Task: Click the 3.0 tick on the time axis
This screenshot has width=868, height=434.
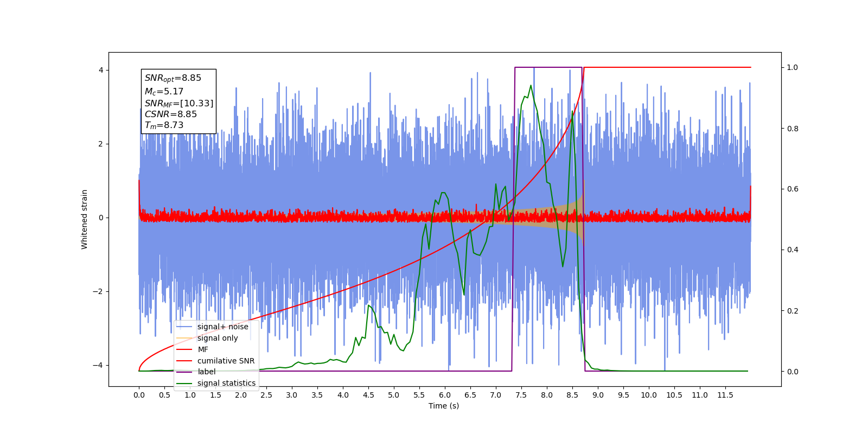Action: [x=292, y=395]
